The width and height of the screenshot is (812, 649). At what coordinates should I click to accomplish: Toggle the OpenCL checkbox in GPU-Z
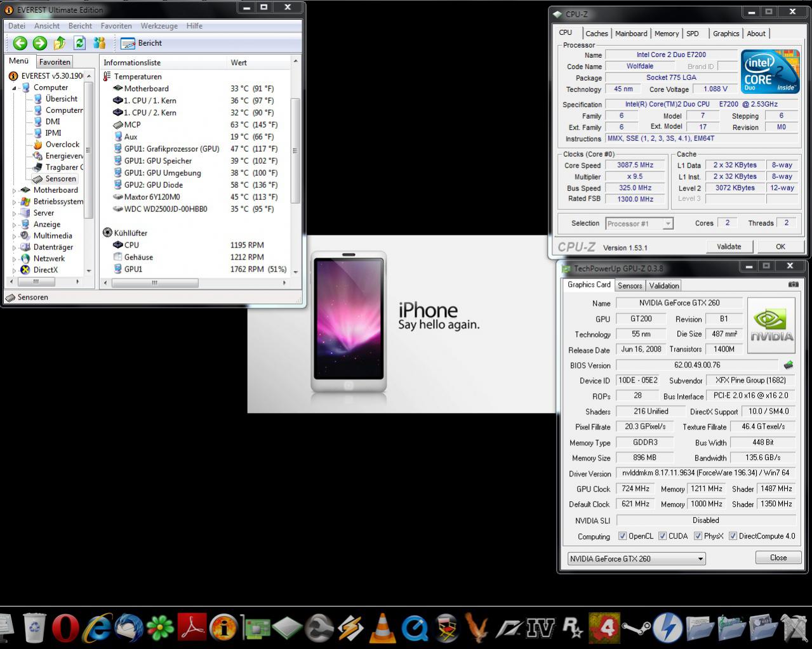click(623, 536)
